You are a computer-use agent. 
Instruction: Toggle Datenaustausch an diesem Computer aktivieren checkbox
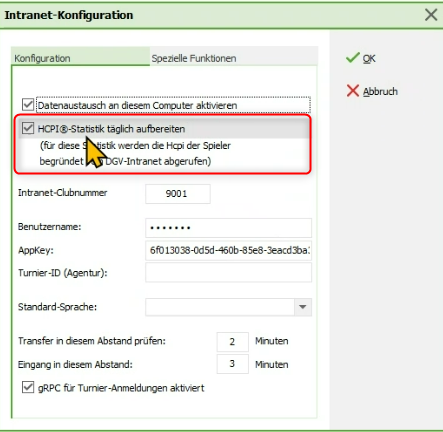point(28,105)
